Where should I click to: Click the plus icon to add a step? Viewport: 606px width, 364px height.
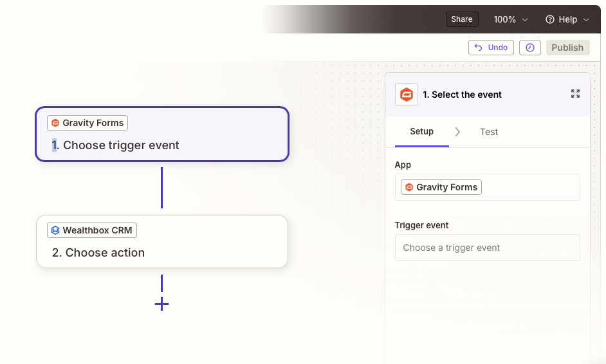pyautogui.click(x=161, y=304)
